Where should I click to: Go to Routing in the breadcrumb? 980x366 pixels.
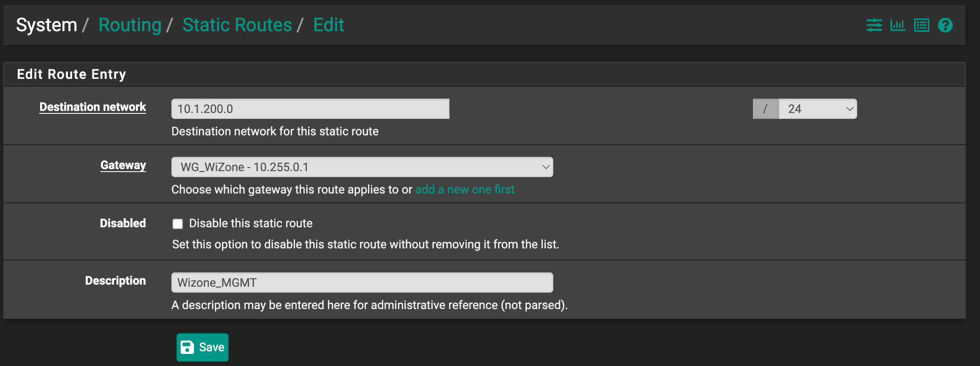tap(130, 25)
